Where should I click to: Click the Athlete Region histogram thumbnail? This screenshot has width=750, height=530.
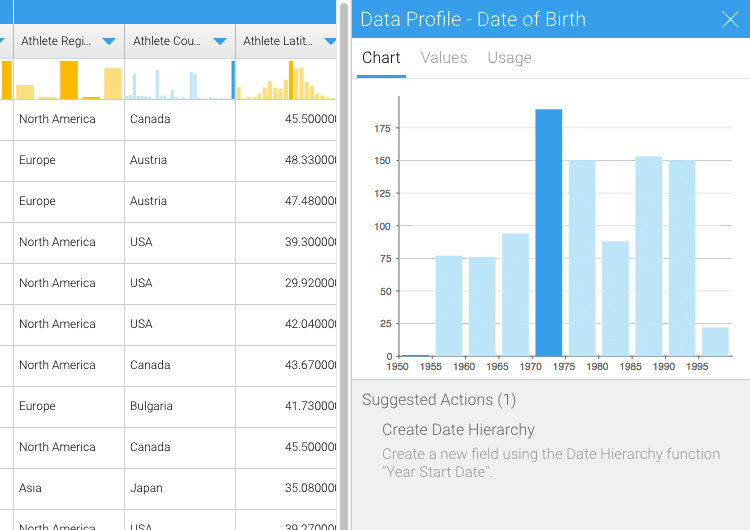click(68, 80)
